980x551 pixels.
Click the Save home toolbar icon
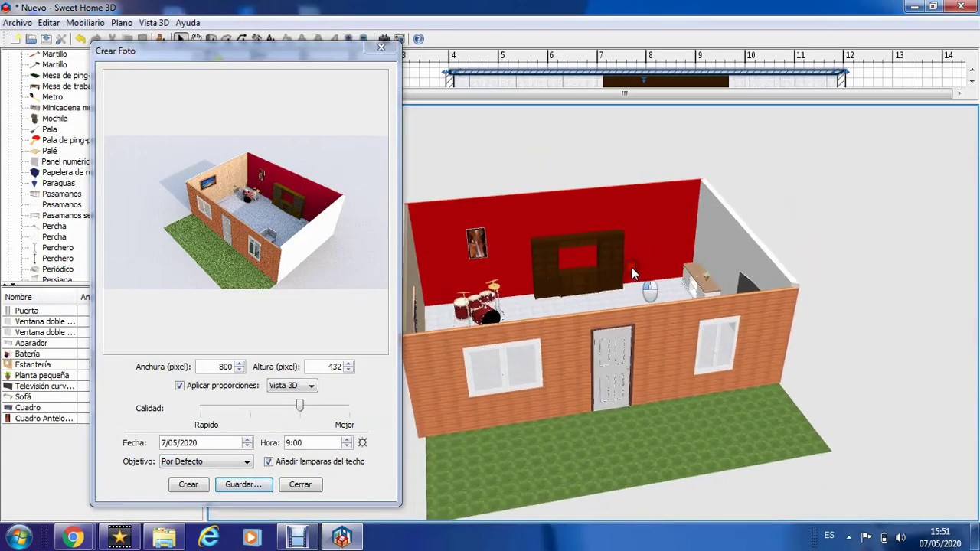(46, 38)
